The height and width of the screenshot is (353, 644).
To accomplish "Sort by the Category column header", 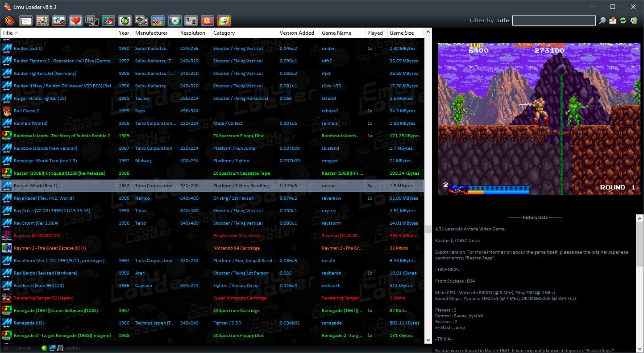I will [x=244, y=33].
